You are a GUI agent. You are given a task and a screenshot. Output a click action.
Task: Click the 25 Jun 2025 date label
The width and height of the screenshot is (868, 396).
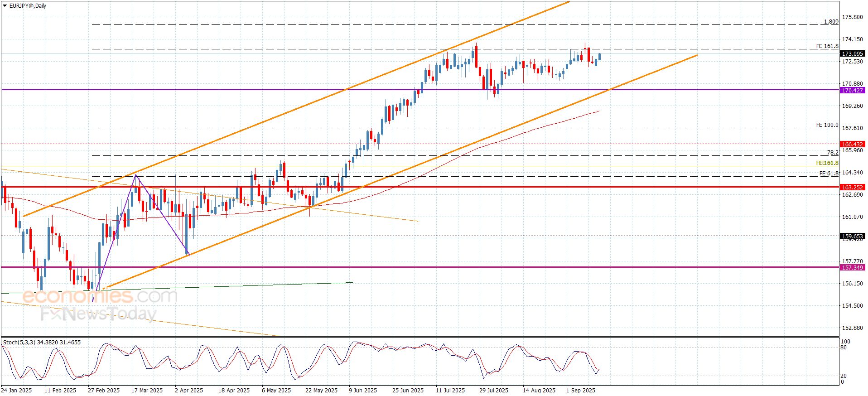tap(408, 390)
